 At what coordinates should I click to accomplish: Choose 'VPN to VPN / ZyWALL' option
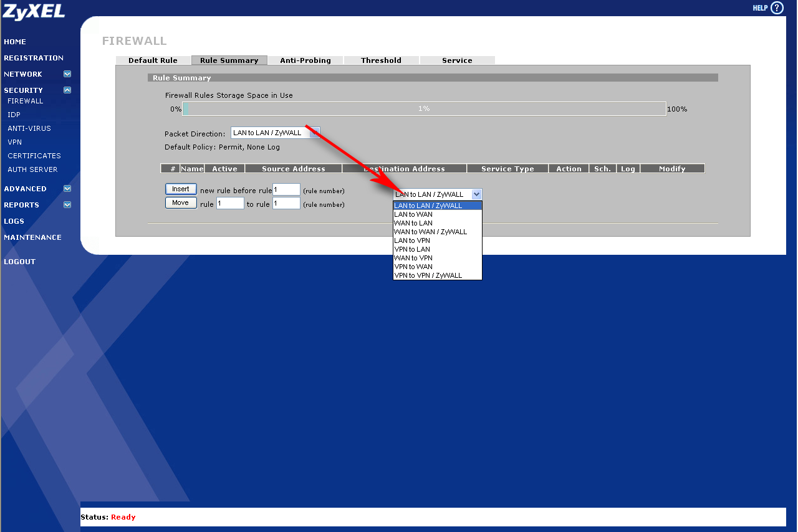[437, 275]
